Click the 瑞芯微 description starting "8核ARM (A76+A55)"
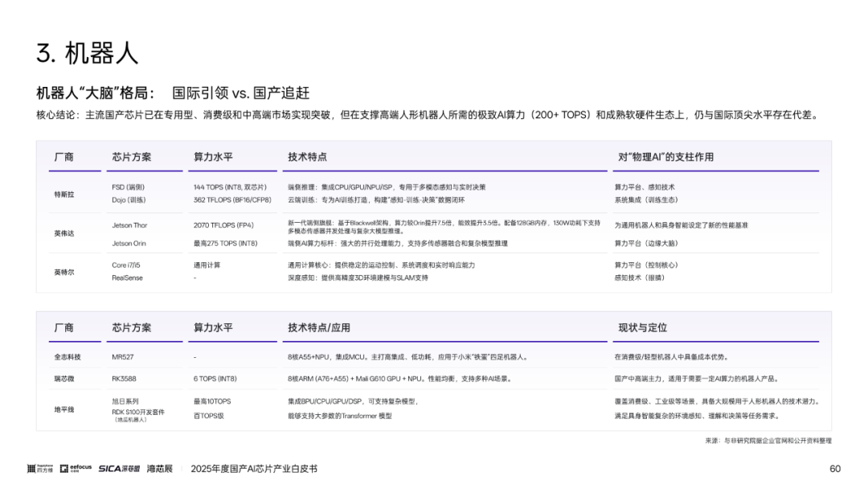Viewport: 868px width, 489px height. (400, 379)
